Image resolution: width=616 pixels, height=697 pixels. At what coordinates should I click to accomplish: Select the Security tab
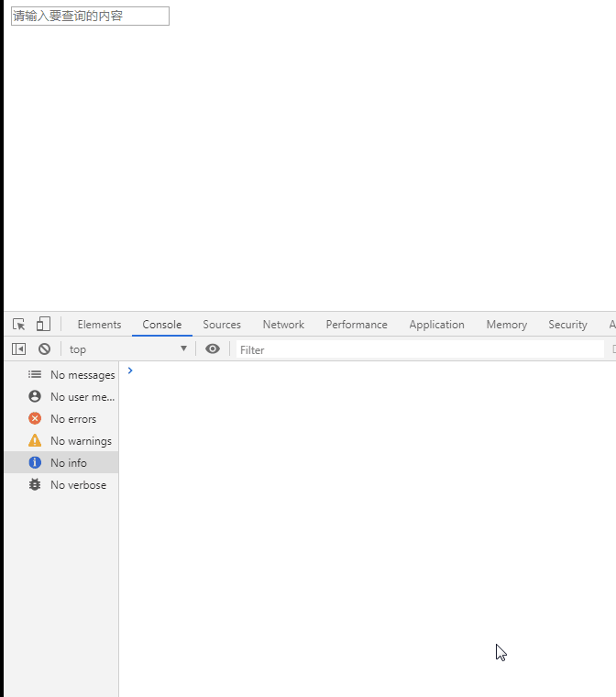567,325
